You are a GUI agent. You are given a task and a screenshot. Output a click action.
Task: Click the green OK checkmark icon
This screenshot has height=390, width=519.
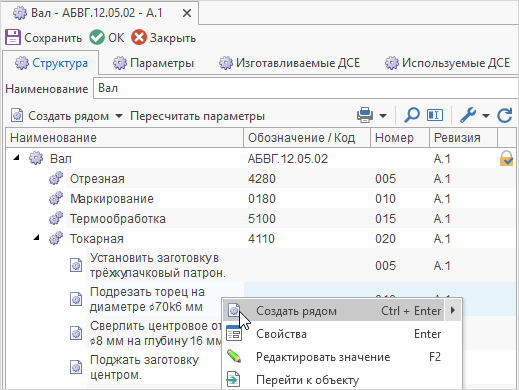click(97, 37)
